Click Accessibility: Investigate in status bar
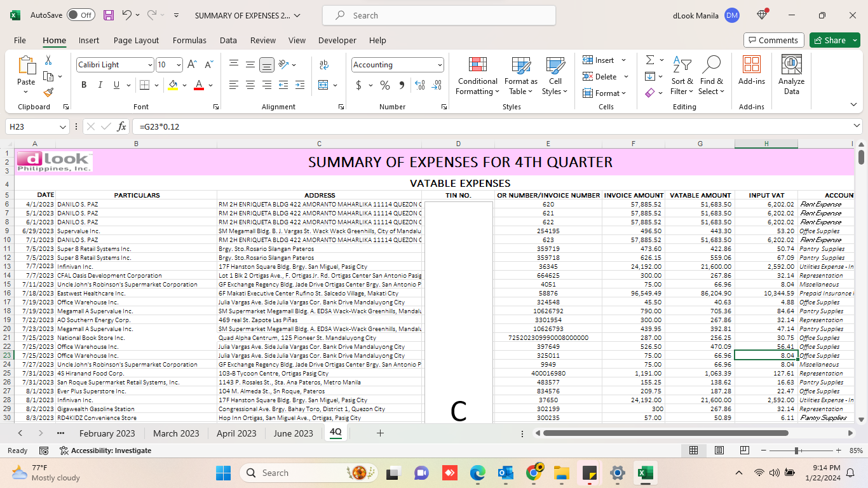Viewport: 868px width, 488px height. 105,451
